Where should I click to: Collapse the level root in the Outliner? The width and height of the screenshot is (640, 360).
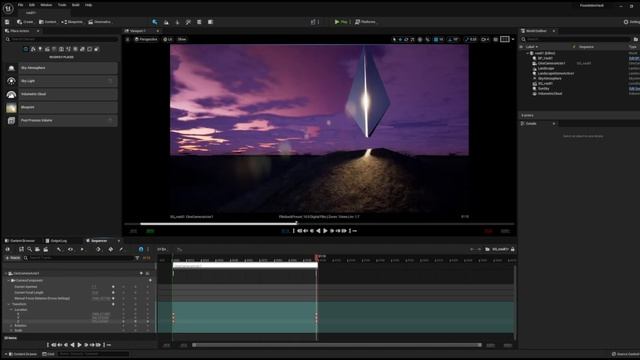527,53
